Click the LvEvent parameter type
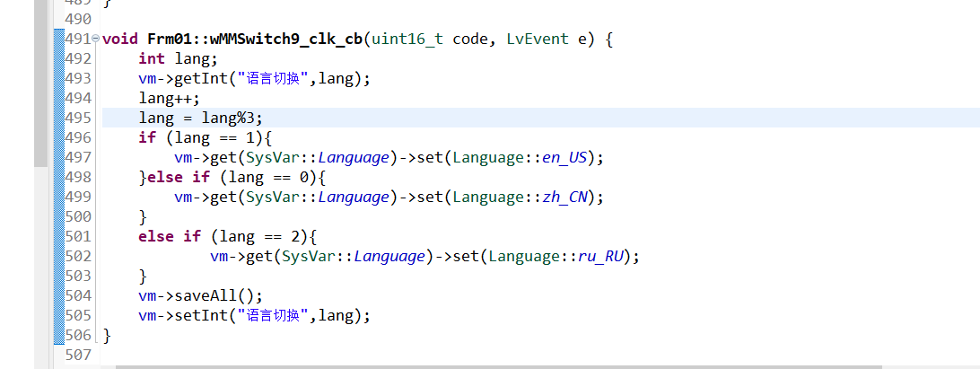The image size is (980, 369). click(x=538, y=39)
